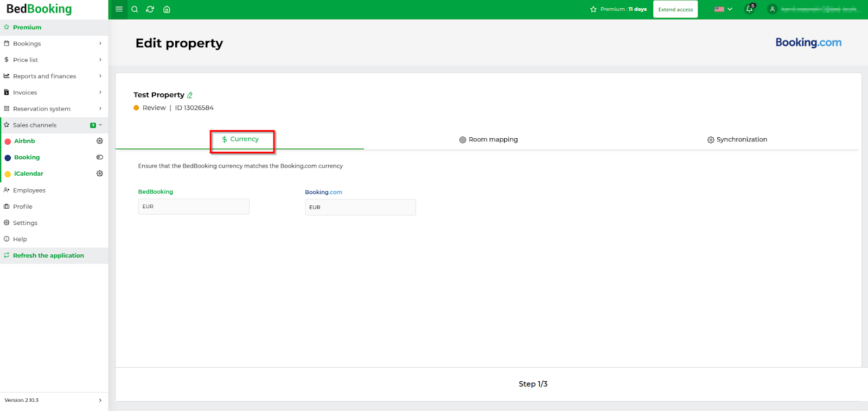Click the Sales channels count badge
Image resolution: width=868 pixels, height=411 pixels.
93,125
